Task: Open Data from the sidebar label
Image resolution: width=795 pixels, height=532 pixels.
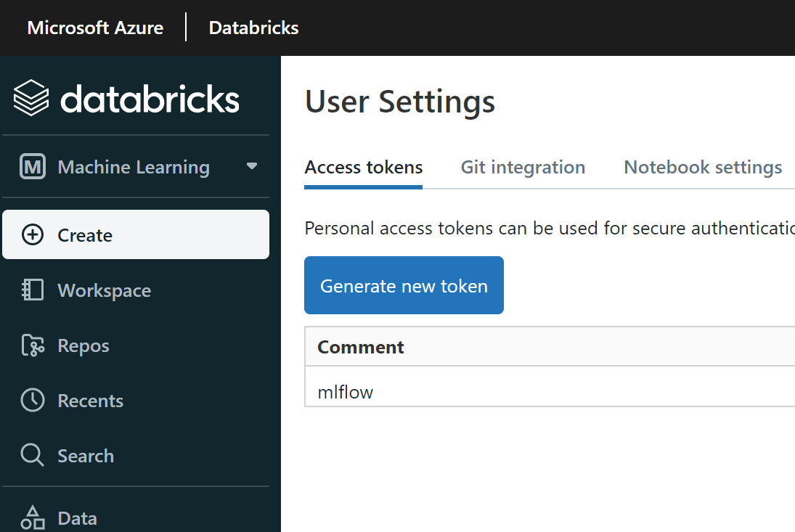Action: pos(77,518)
